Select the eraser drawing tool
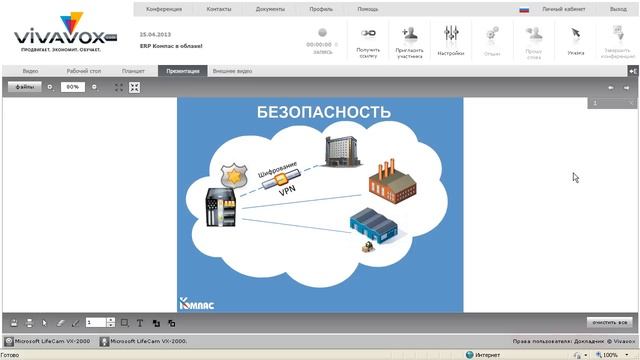 pos(60,323)
